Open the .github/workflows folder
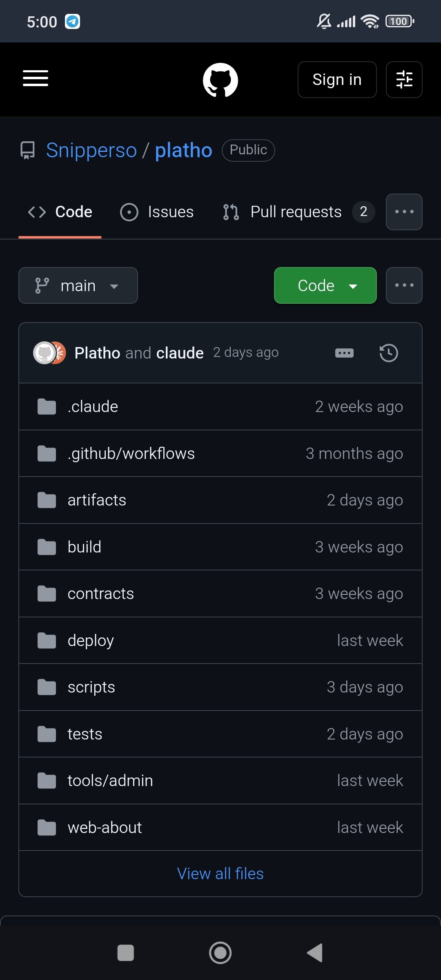 coord(131,453)
